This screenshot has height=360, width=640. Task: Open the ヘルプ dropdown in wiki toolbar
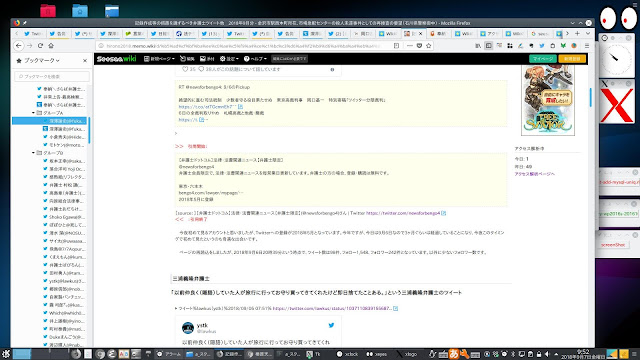(255, 59)
